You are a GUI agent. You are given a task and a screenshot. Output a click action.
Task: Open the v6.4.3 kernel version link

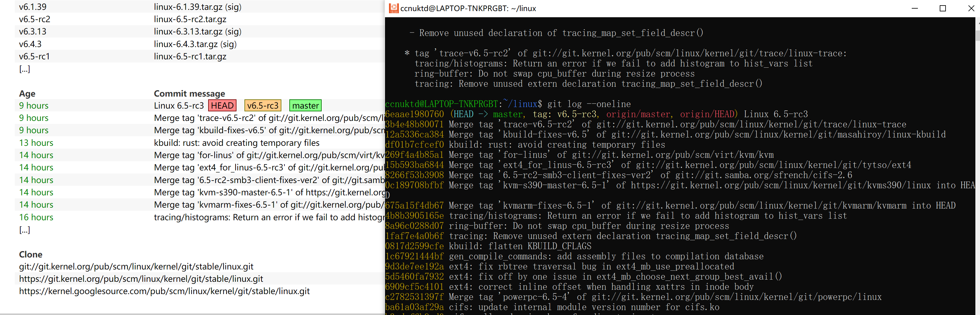(x=30, y=44)
